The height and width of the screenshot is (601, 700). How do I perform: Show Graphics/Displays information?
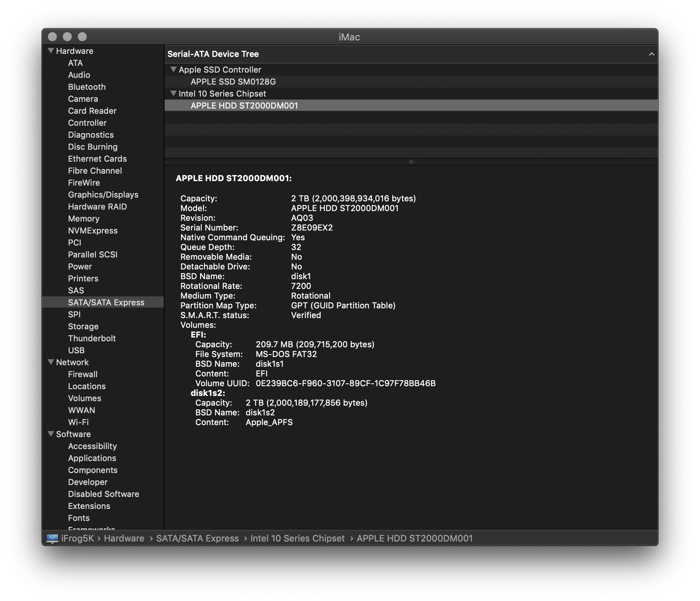[103, 195]
